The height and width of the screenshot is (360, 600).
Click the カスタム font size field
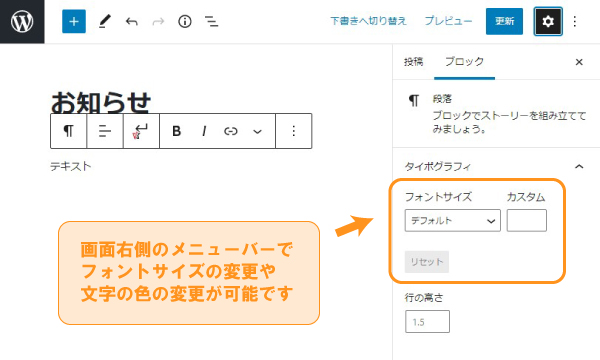(527, 220)
